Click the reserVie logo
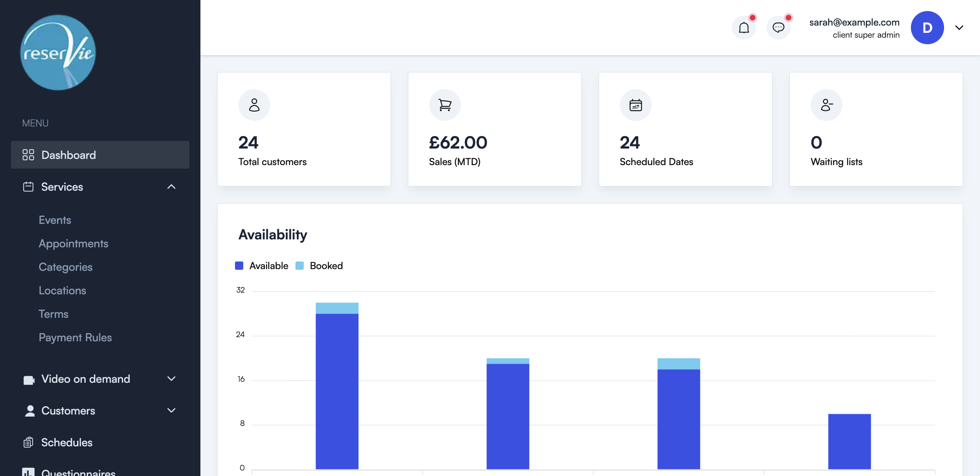The width and height of the screenshot is (980, 476). [57, 53]
